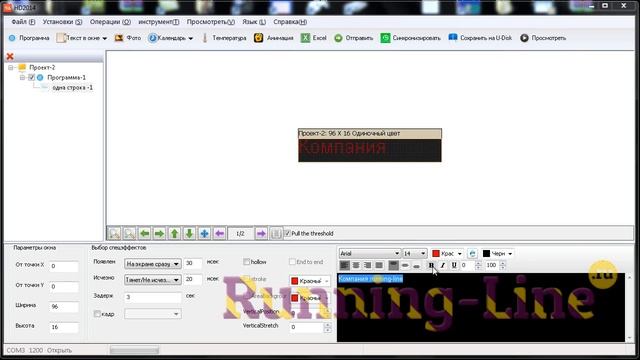Viewport: 640px width, 360px height.
Task: Insert an Анимация element
Action: click(x=273, y=38)
